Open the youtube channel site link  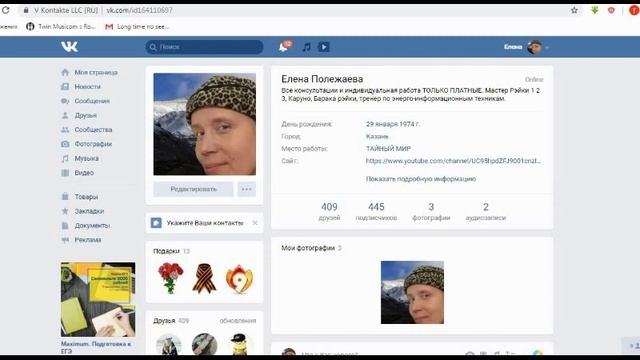pos(453,161)
